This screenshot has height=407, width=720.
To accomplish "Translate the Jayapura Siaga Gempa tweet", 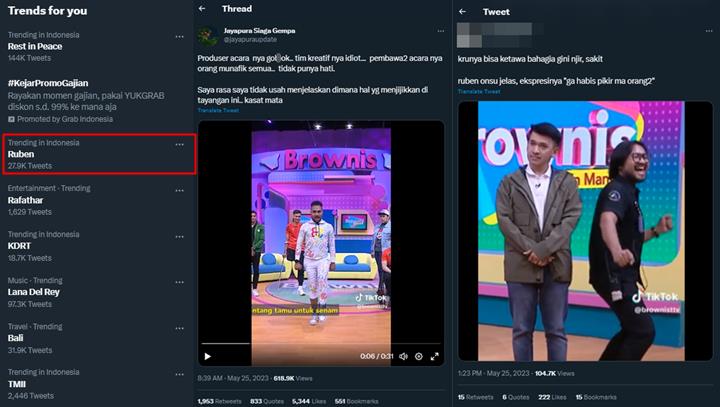I will pos(218,110).
